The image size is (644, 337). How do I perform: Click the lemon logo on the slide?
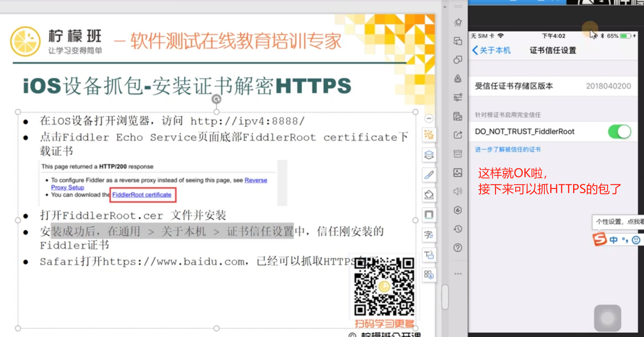[x=25, y=41]
